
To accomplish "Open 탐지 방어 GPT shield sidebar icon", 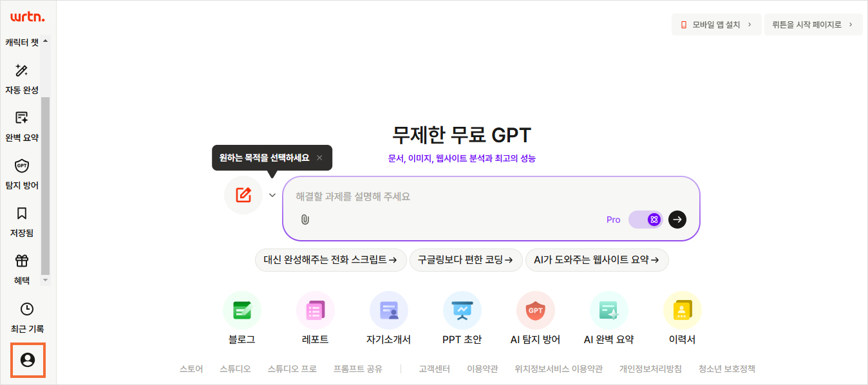I will [x=22, y=165].
